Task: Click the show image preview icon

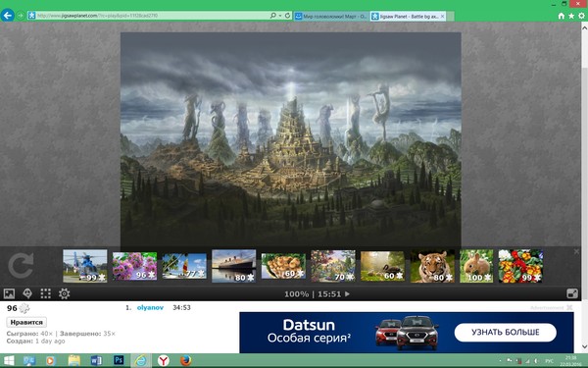Action: tap(9, 293)
